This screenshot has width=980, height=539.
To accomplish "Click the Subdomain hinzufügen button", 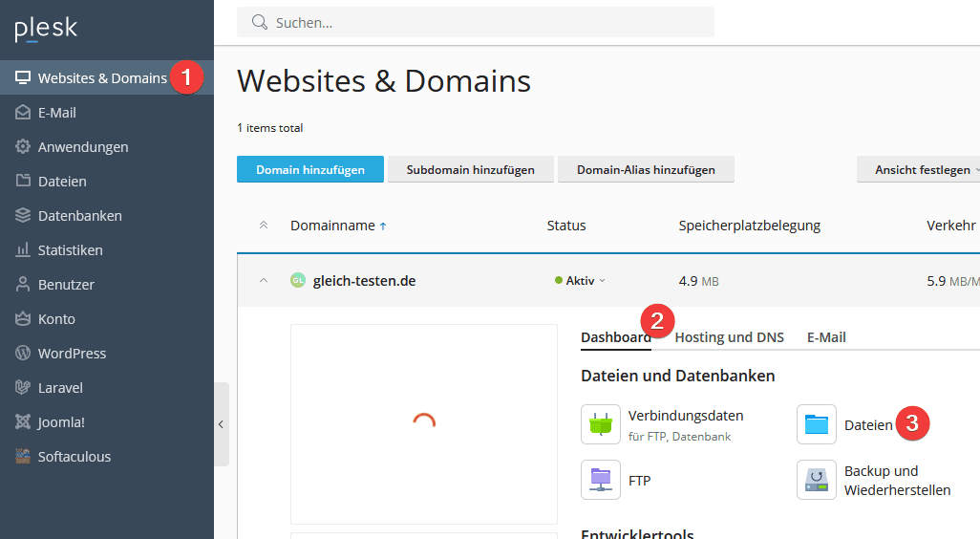I will pyautogui.click(x=470, y=170).
